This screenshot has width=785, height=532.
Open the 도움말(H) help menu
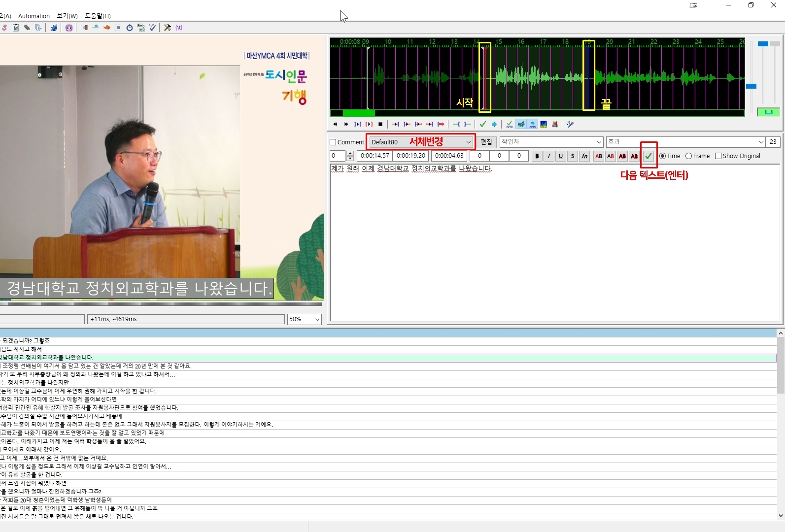98,16
